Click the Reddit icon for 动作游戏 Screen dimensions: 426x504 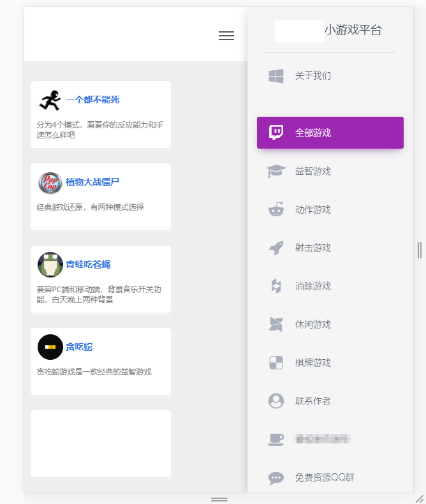click(275, 209)
